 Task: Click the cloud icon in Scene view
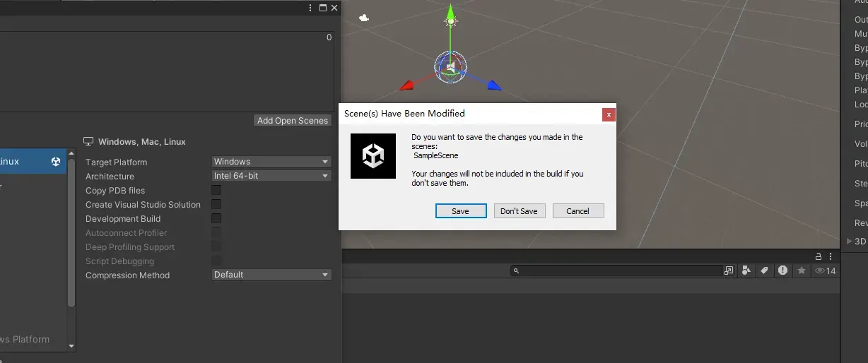[x=364, y=18]
